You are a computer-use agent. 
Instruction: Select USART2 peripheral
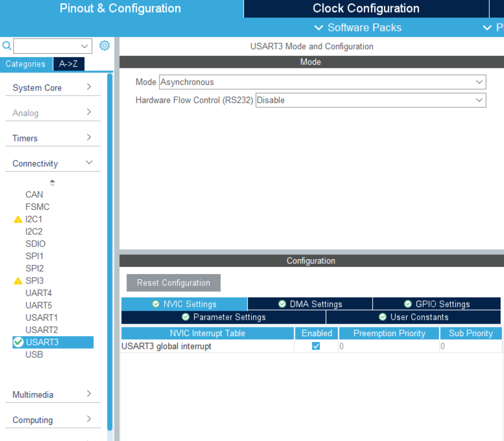click(x=41, y=330)
